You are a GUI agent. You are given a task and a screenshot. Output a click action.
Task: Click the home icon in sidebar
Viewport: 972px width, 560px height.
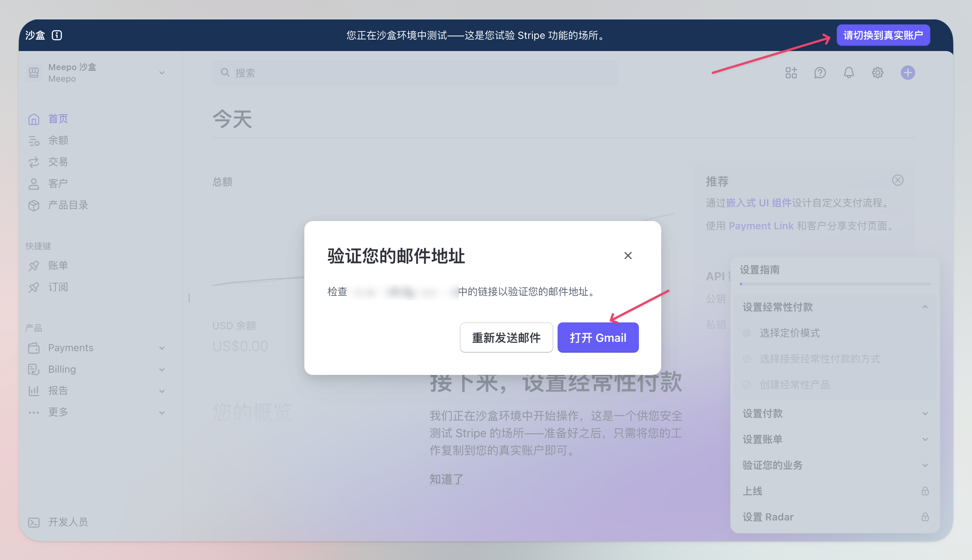click(34, 119)
